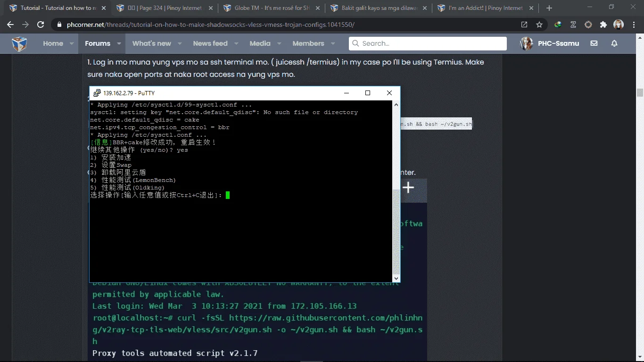Click PuTTY scrollbar down arrow

click(396, 278)
